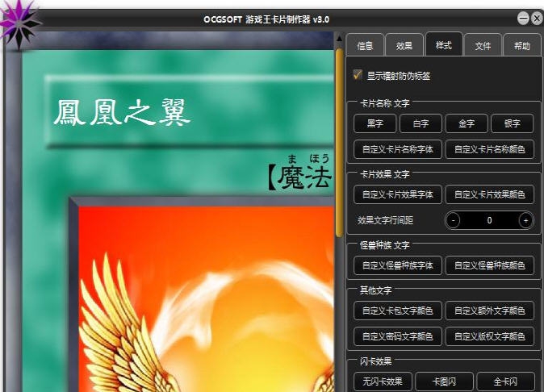Click 自定义怪兽种族字体 button
Image resolution: width=544 pixels, height=392 pixels.
tap(398, 265)
